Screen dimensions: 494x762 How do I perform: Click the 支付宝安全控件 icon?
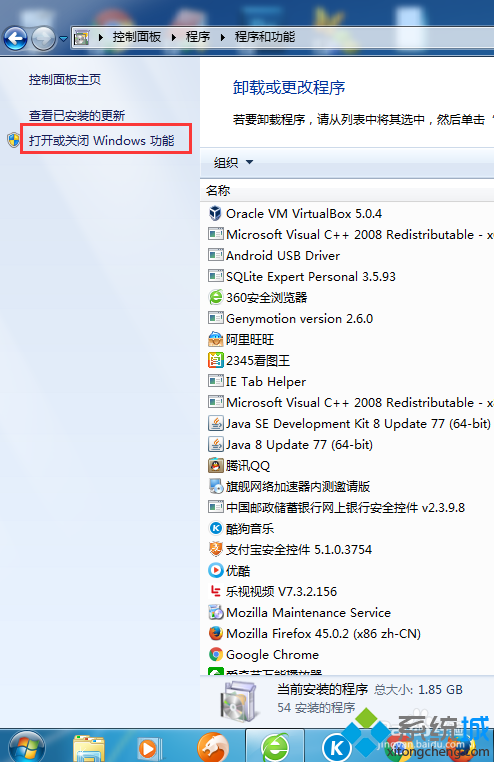click(x=215, y=549)
